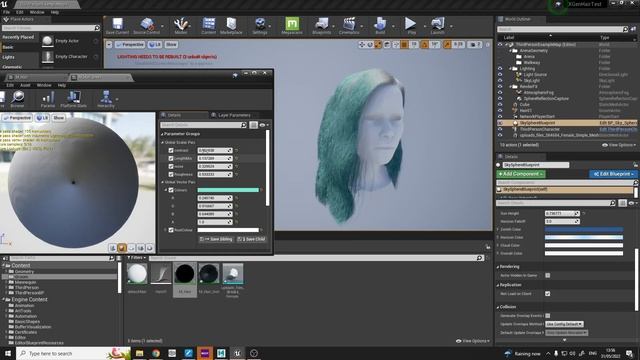This screenshot has width=640, height=360.
Task: Toggle grid snapping icon in main viewport
Action: click(x=404, y=44)
